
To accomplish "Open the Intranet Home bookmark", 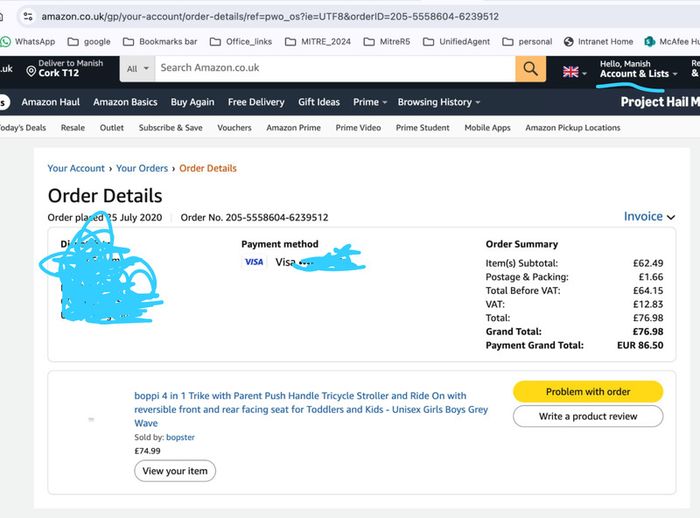I will 598,42.
